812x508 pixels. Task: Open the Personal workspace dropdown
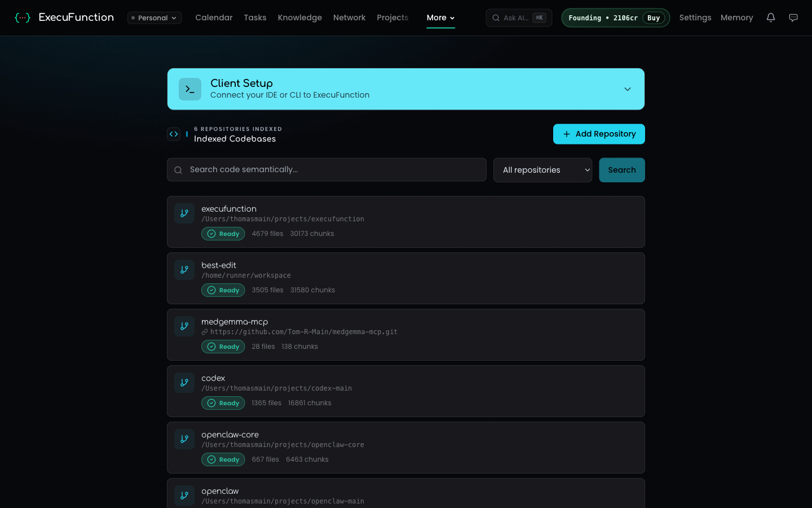[154, 17]
